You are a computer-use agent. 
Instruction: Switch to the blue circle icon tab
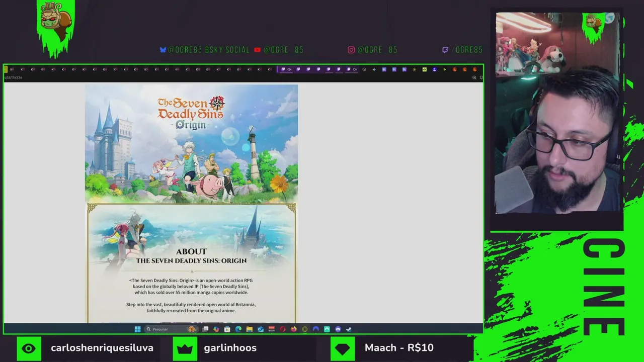[435, 69]
